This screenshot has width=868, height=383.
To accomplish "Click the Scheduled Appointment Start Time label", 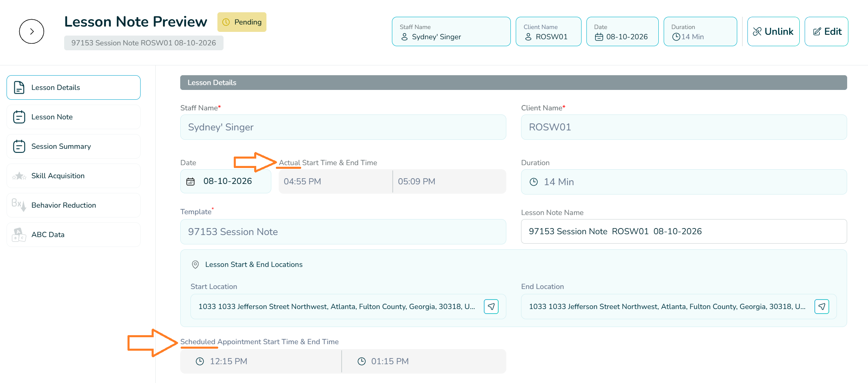I will 260,342.
